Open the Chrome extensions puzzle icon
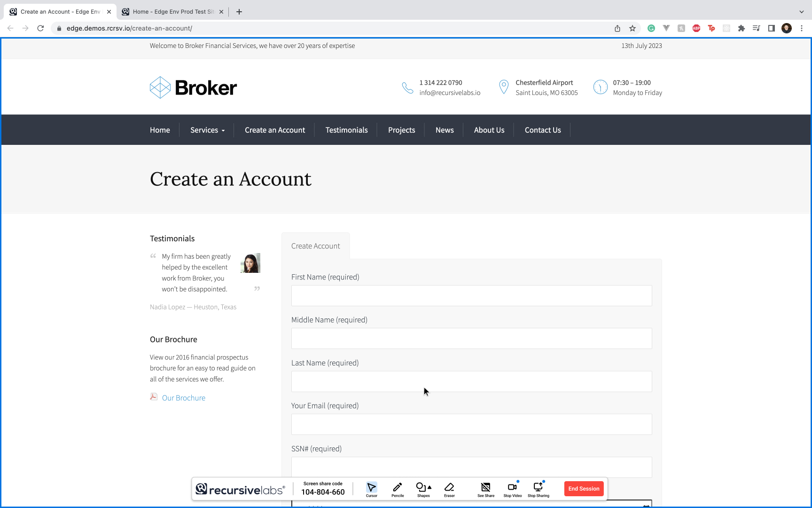This screenshot has height=508, width=812. pos(742,28)
